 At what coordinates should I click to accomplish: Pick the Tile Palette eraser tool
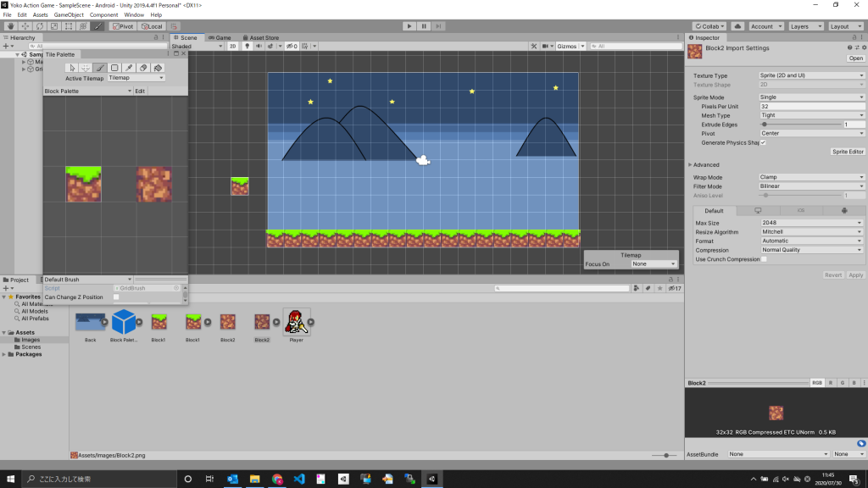pos(143,68)
